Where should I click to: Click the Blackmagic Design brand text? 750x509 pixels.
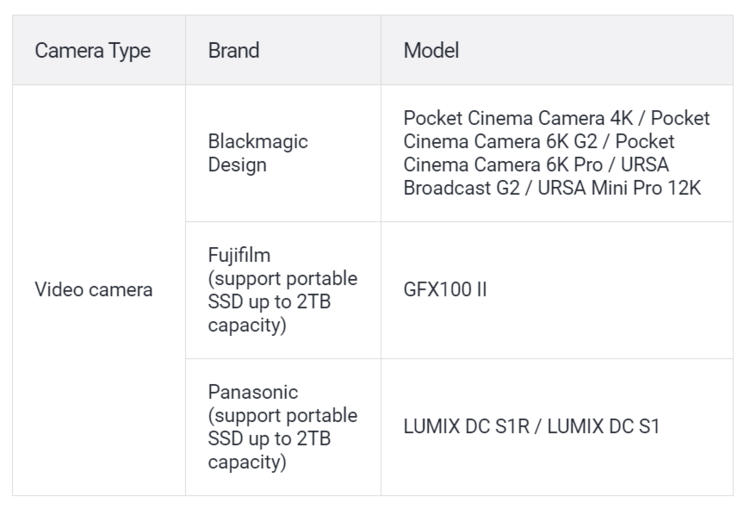coord(257,153)
